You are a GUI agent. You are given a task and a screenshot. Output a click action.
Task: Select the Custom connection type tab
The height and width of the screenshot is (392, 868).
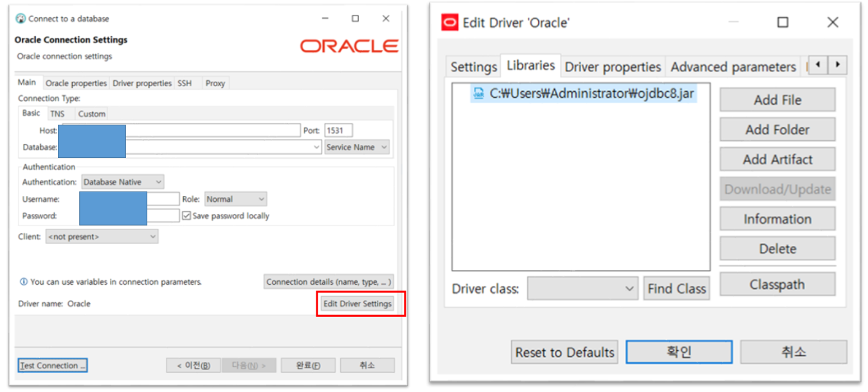click(92, 114)
